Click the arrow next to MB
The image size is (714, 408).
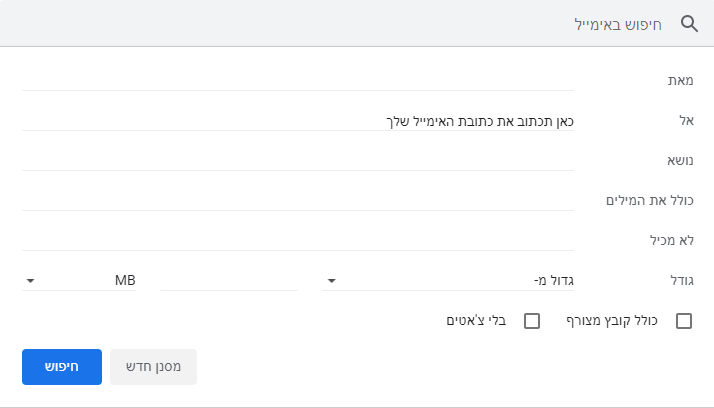[x=30, y=281]
